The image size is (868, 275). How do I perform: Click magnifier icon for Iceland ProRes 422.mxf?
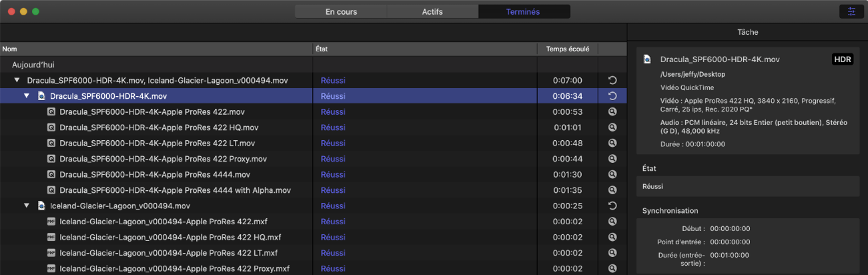pos(612,222)
